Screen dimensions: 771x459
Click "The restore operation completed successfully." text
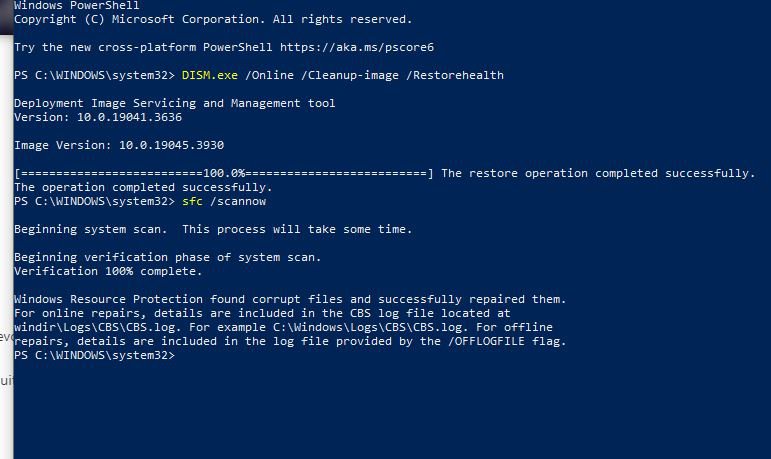pyautogui.click(x=597, y=173)
